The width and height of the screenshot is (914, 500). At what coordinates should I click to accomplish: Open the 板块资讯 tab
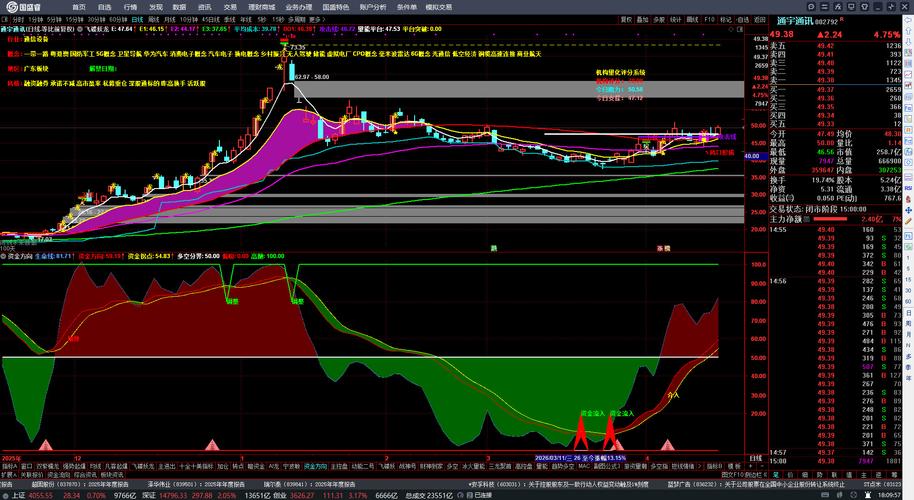(112, 475)
